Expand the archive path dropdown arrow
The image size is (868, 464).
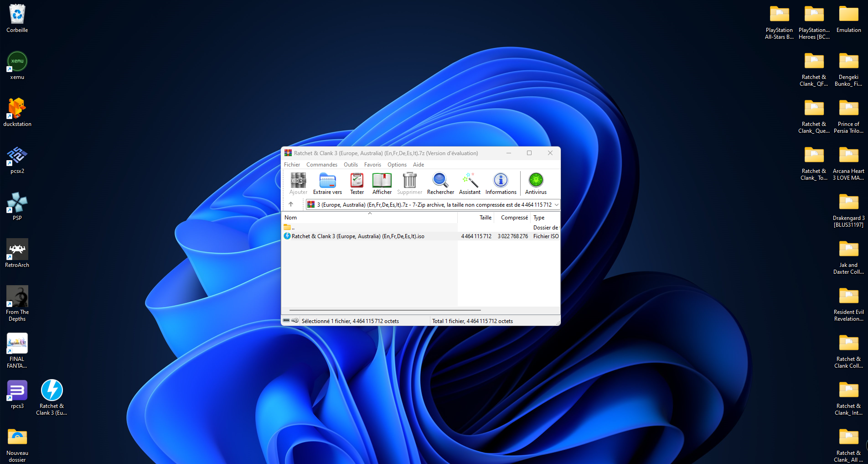point(556,205)
